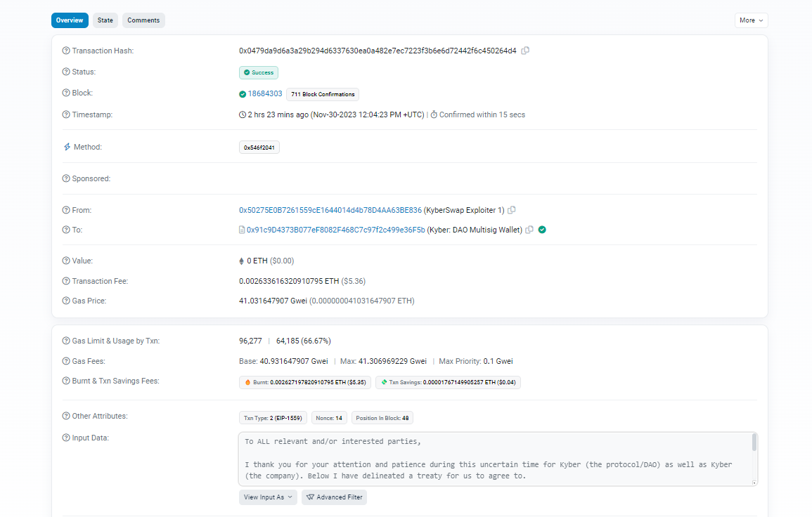Image resolution: width=812 pixels, height=517 pixels.
Task: Click help icon next to Transaction Fee
Action: 66,281
